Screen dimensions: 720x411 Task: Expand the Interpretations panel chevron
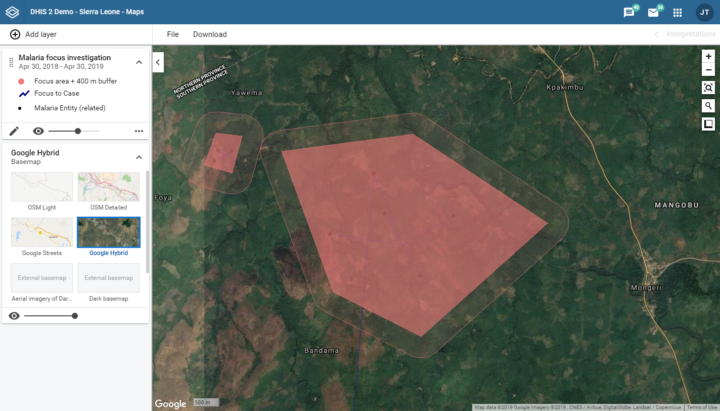656,34
